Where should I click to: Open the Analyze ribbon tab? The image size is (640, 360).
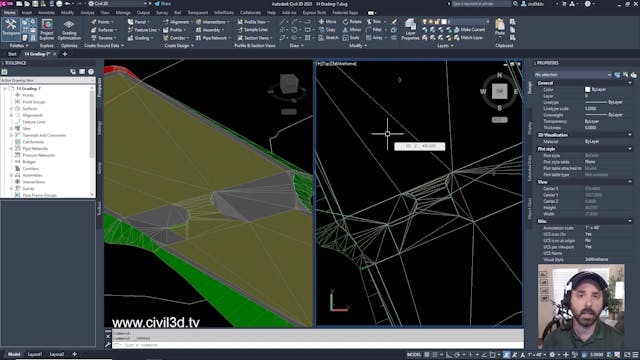pyautogui.click(x=87, y=13)
